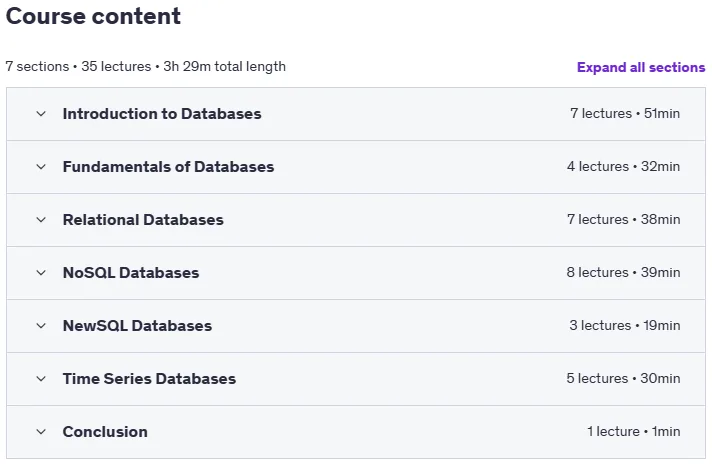Viewport: 712px width, 464px height.
Task: Click chevron icon beside Fundamentals of Databases
Action: pyautogui.click(x=41, y=167)
